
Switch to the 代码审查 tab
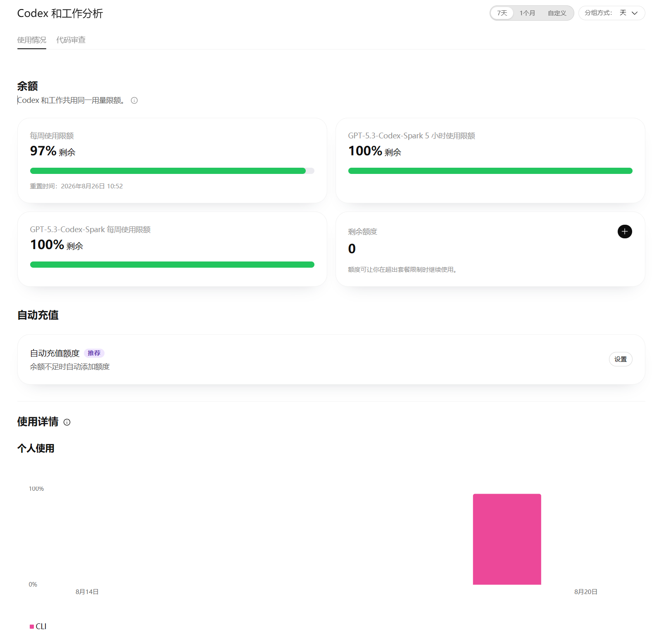pyautogui.click(x=71, y=40)
